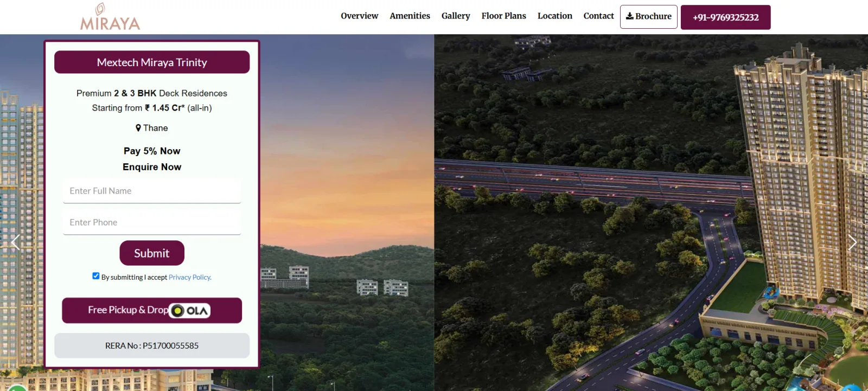Advance to next carousel slide arrow
Screen dimensions: 868x391
point(852,242)
